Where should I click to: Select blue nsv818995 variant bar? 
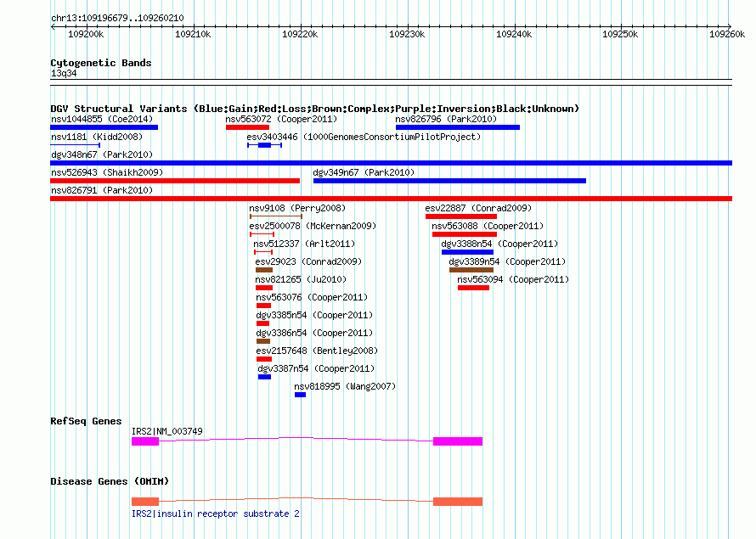pyautogui.click(x=301, y=395)
